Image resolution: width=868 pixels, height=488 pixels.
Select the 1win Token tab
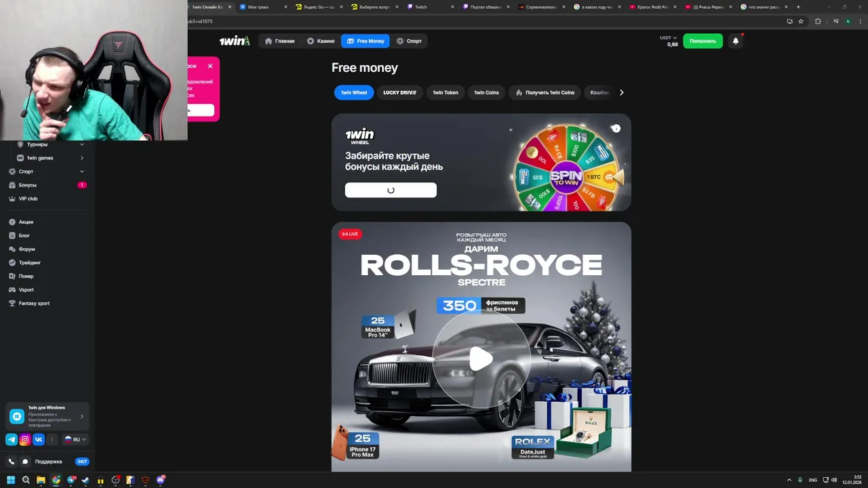(x=446, y=93)
